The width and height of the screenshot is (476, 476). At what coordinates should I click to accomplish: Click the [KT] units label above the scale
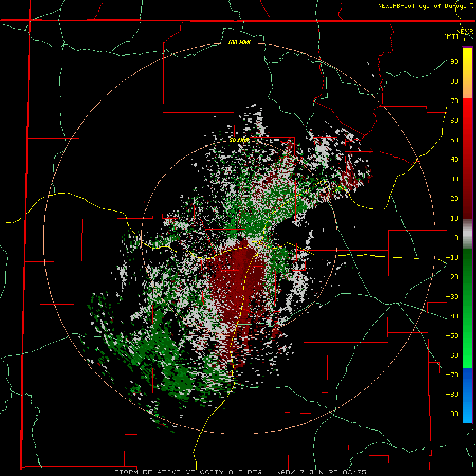pos(452,36)
